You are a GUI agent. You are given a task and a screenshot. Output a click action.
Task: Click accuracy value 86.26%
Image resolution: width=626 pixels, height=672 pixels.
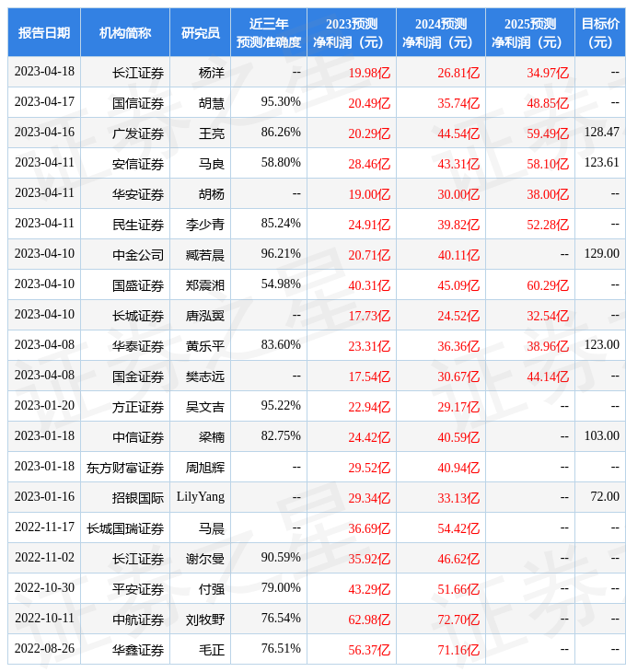pyautogui.click(x=281, y=133)
